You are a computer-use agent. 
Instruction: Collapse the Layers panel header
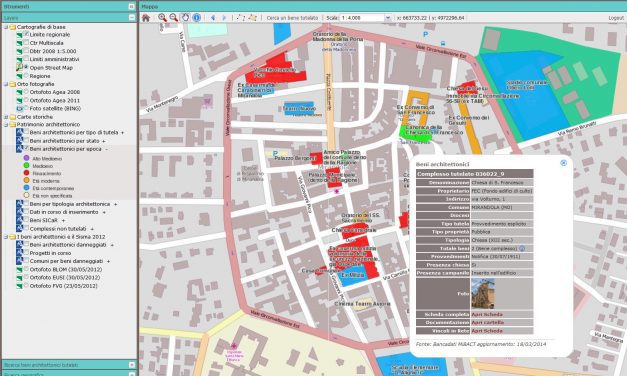pos(132,18)
